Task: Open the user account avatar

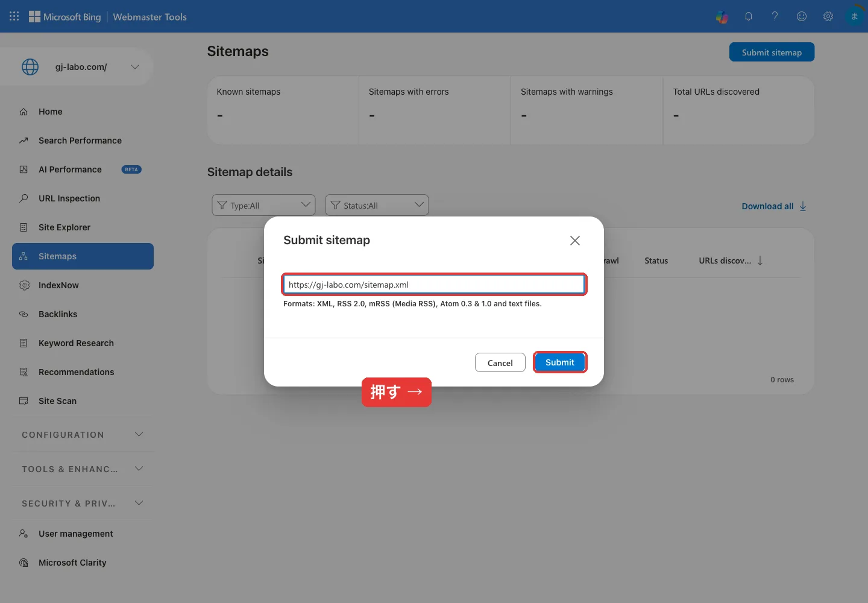Action: click(854, 17)
